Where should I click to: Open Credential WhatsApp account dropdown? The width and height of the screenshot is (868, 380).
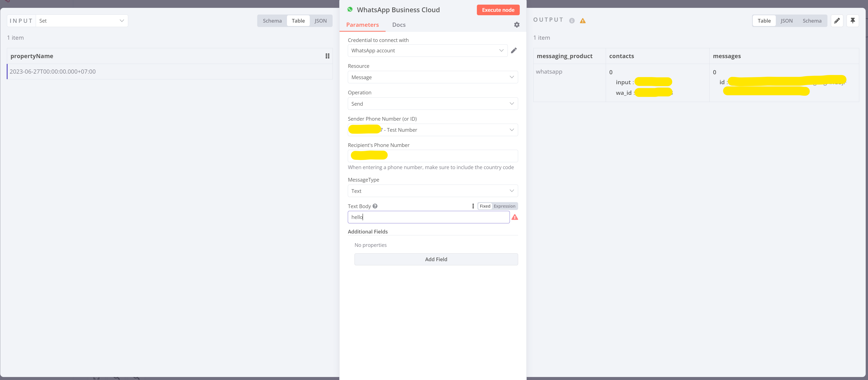pyautogui.click(x=427, y=51)
